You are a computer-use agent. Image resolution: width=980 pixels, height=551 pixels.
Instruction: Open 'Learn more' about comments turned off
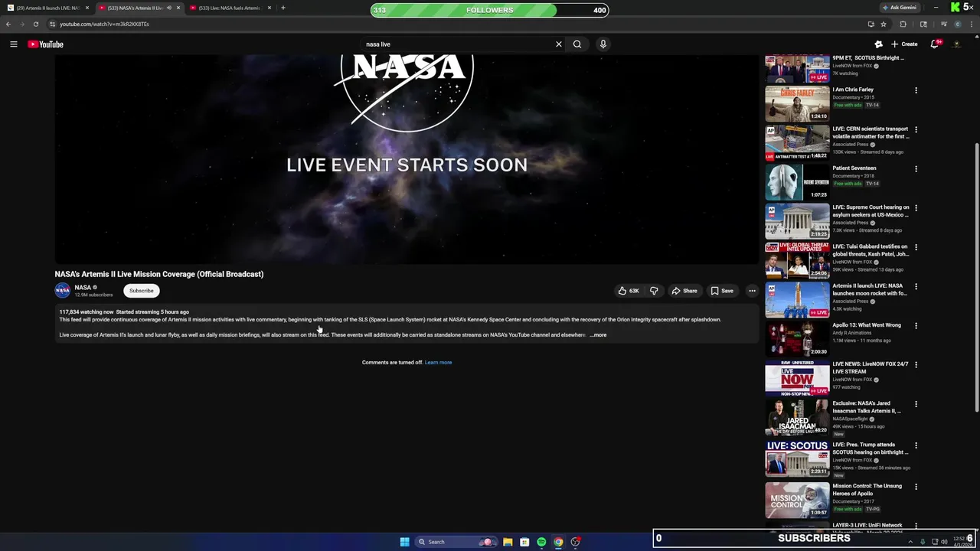(x=438, y=363)
